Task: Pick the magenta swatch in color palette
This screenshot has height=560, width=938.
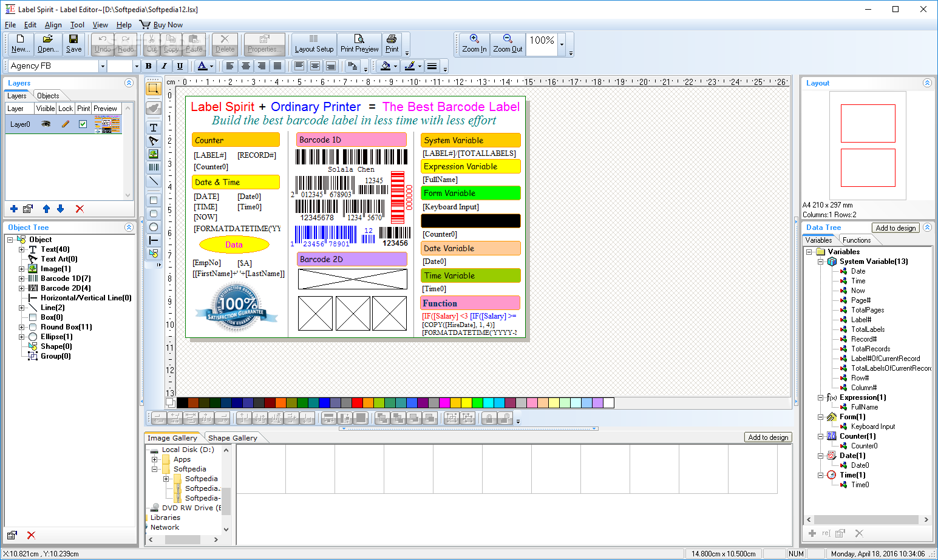Action: 445,403
